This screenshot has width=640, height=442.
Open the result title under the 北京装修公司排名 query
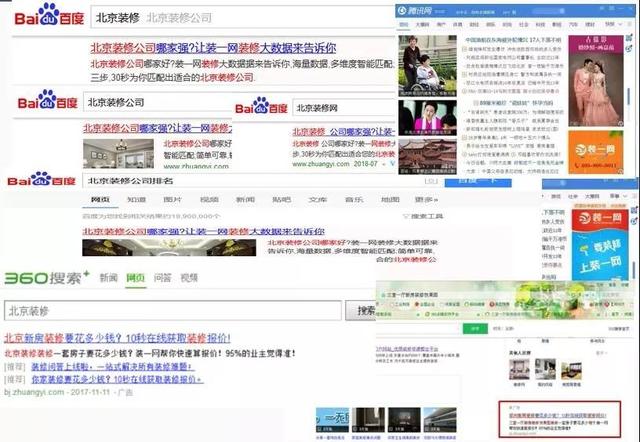tap(204, 231)
